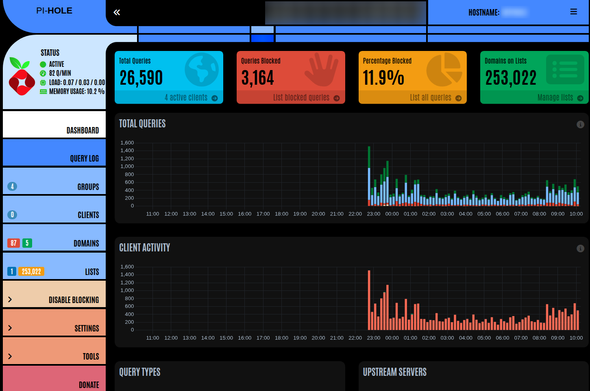Open the Query Log page

[54, 152]
